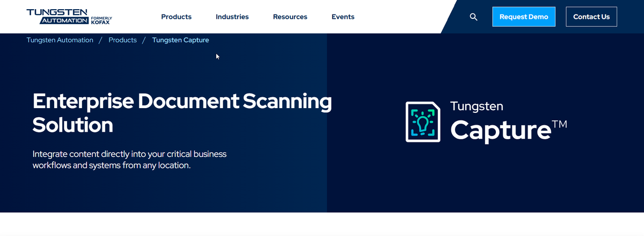The width and height of the screenshot is (644, 236).
Task: Go to Tungsten Automation breadcrumb link
Action: click(60, 40)
